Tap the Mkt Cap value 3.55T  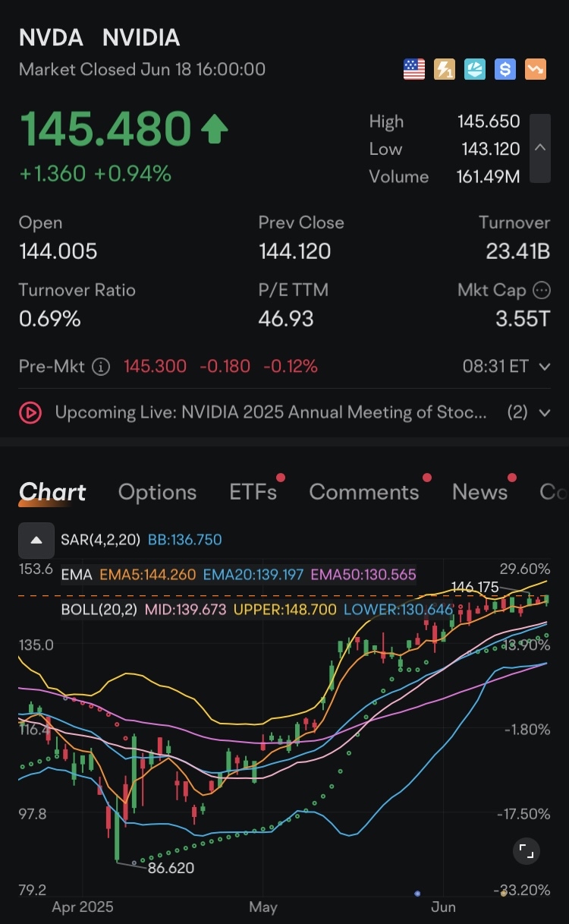[x=523, y=319]
